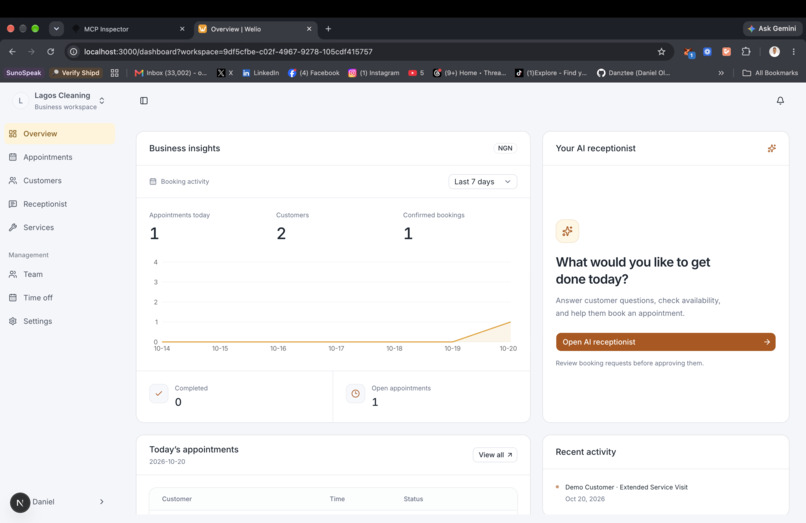Reload the current page
The height and width of the screenshot is (523, 806).
(50, 52)
